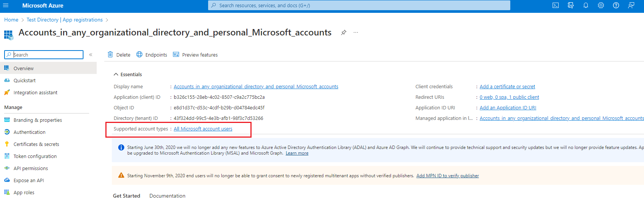644x201 pixels.
Task: Click the Branding & properties icon
Action: tap(7, 120)
